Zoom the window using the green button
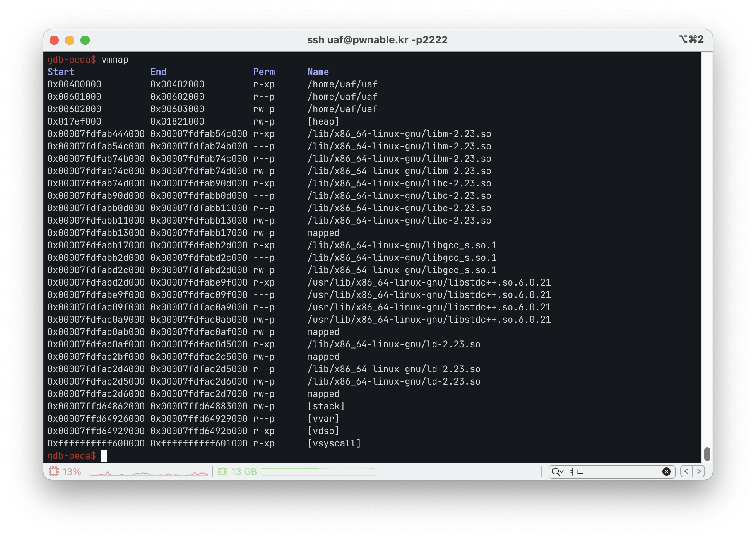Viewport: 756px width, 537px height. click(x=85, y=40)
